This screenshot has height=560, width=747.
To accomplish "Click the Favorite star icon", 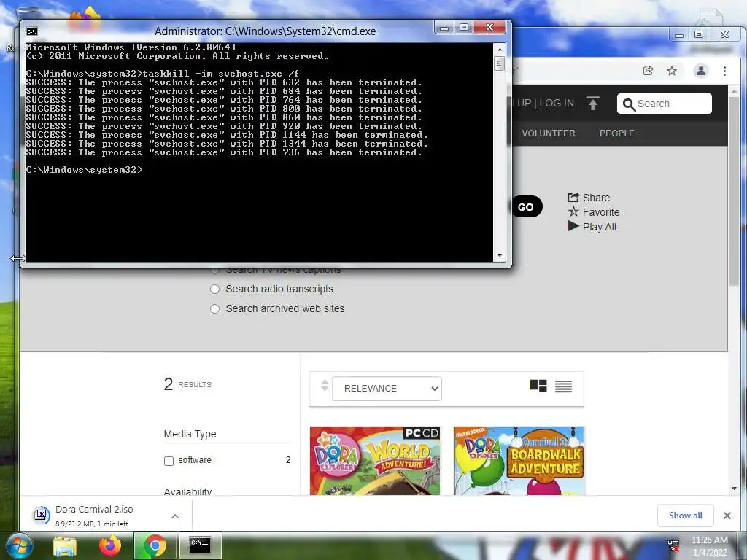I will [573, 212].
